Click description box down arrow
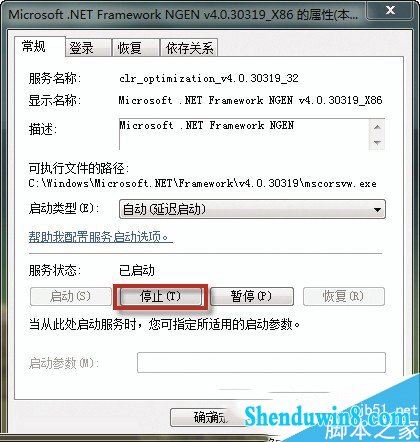 (x=377, y=143)
